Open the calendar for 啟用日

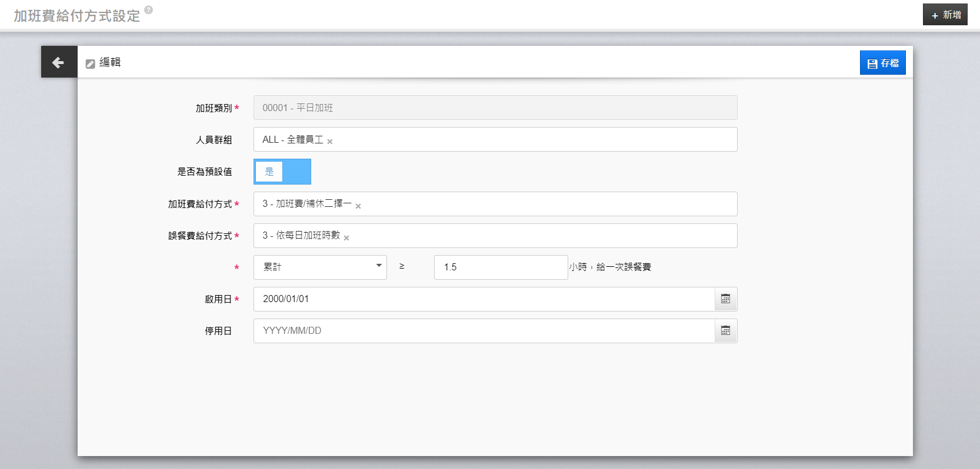725,299
